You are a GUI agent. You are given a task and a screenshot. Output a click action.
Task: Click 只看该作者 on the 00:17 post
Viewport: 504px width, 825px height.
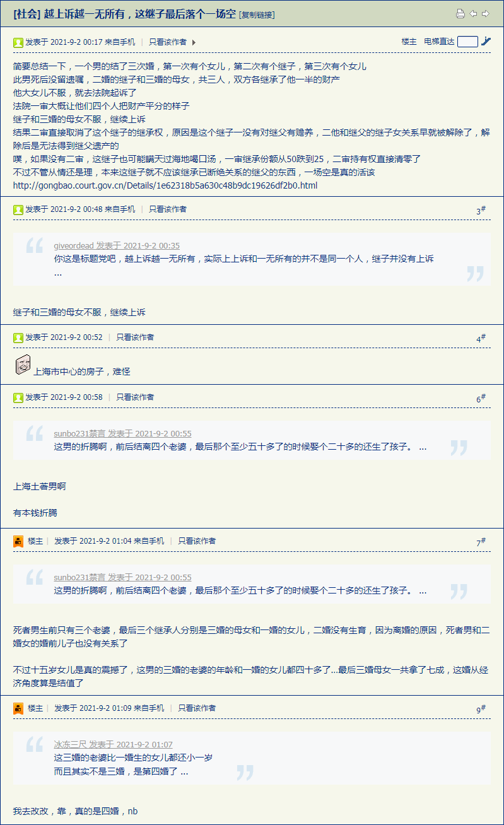click(x=168, y=42)
